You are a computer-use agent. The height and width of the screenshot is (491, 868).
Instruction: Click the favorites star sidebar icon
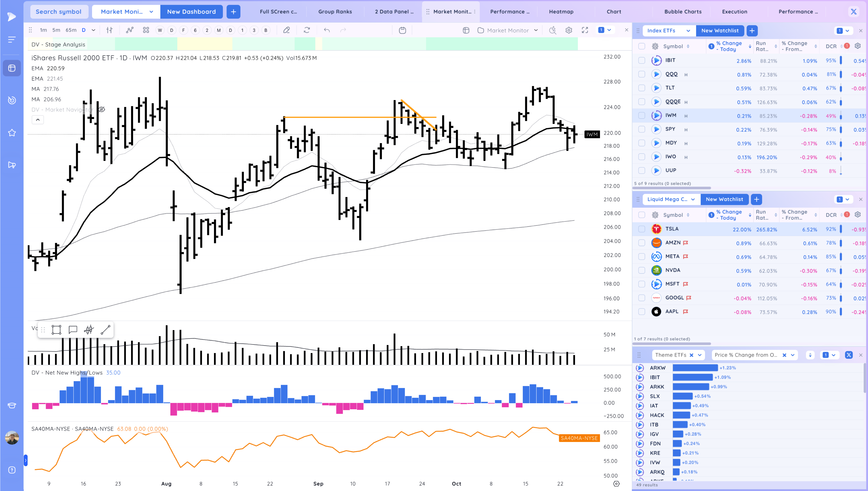click(12, 133)
